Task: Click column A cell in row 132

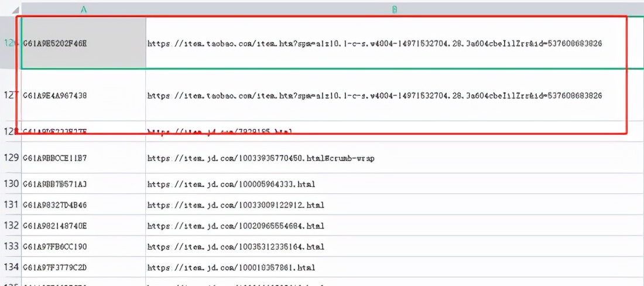Action: [83, 226]
